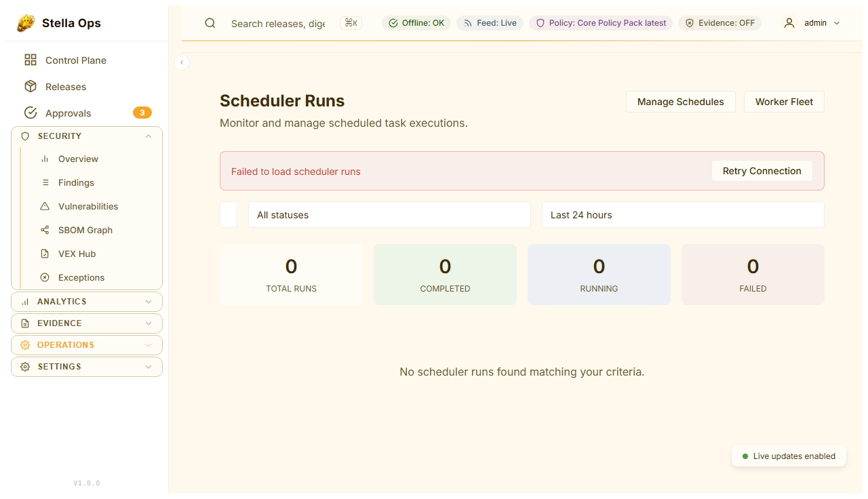Viewport: 868px width, 499px height.
Task: Expand the Analytics sidebar section
Action: pyautogui.click(x=87, y=302)
